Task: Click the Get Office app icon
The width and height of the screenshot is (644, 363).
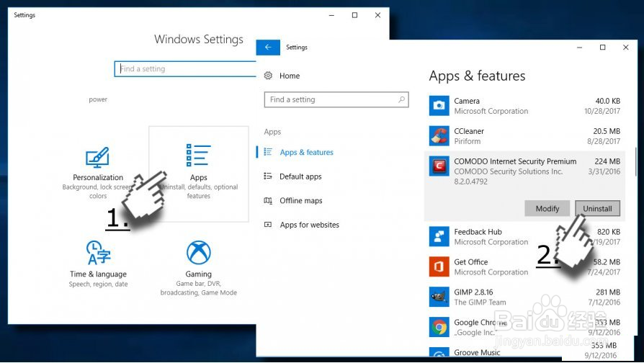Action: (439, 266)
